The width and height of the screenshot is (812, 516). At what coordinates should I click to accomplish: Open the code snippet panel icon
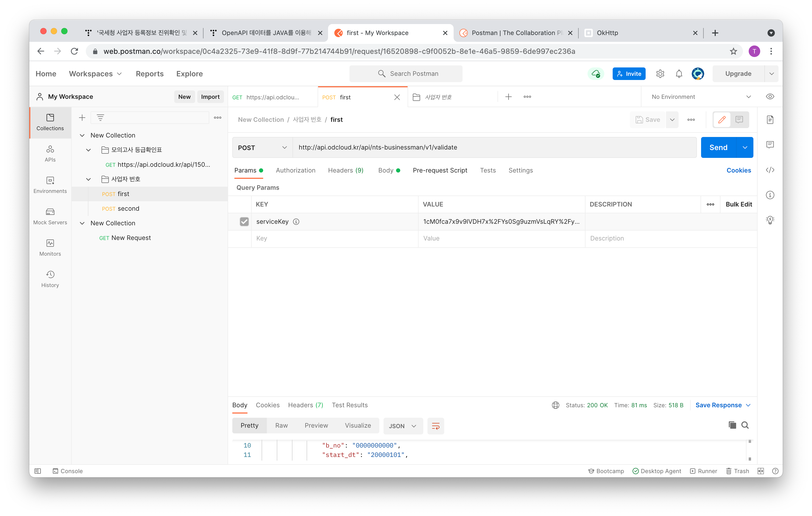click(x=770, y=170)
